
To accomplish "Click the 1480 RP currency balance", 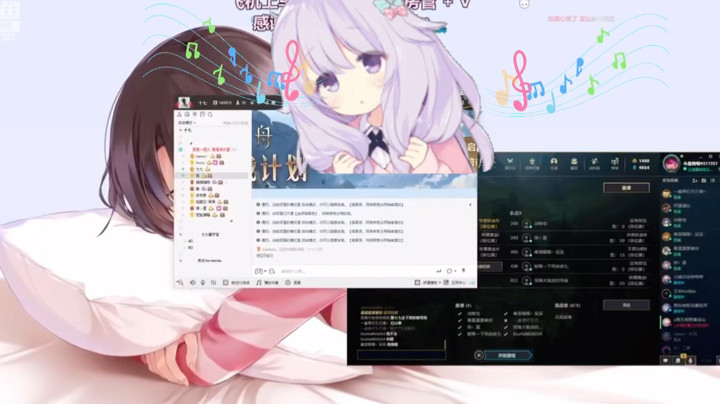I will click(x=641, y=161).
